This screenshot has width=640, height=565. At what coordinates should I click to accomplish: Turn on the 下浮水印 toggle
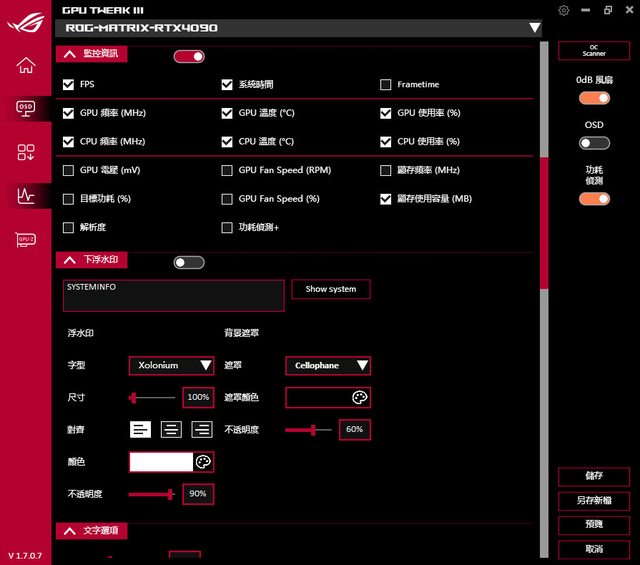[188, 262]
